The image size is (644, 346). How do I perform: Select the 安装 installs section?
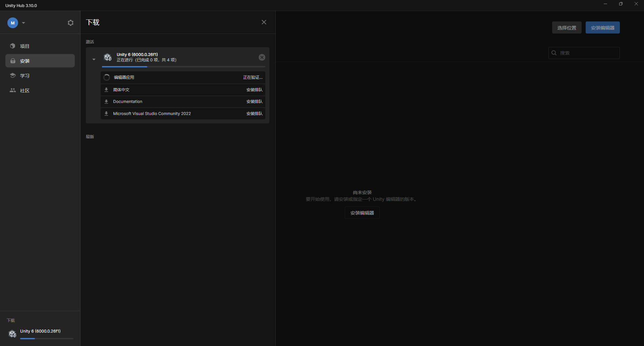click(x=40, y=61)
